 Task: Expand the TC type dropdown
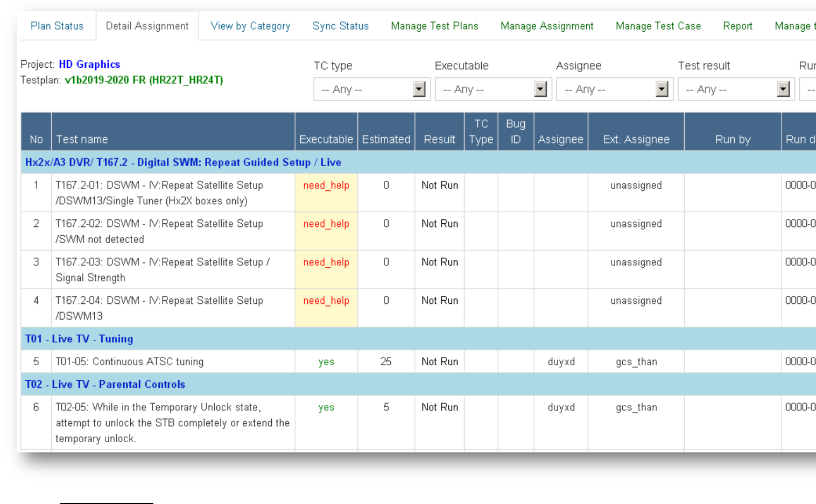tap(372, 89)
